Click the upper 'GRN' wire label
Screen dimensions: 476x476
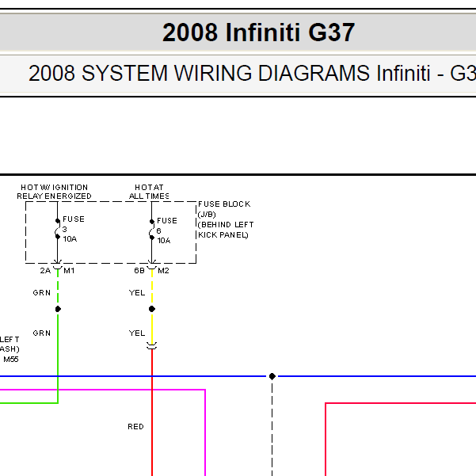(x=42, y=292)
